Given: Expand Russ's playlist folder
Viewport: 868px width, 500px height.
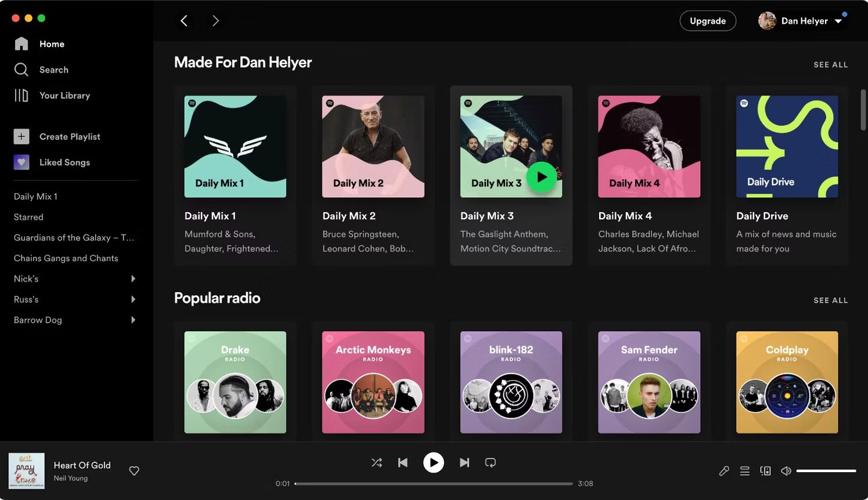Looking at the screenshot, I should 134,299.
